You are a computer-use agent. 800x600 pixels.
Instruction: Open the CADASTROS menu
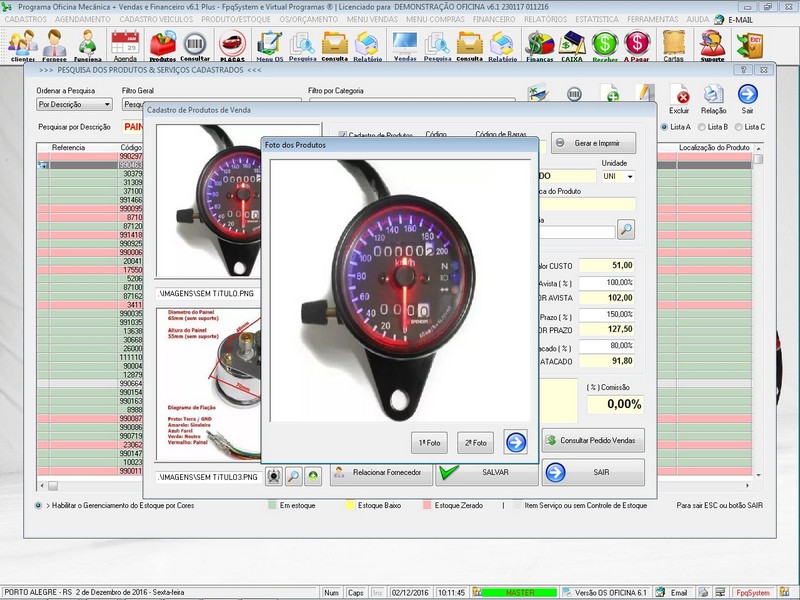point(26,19)
